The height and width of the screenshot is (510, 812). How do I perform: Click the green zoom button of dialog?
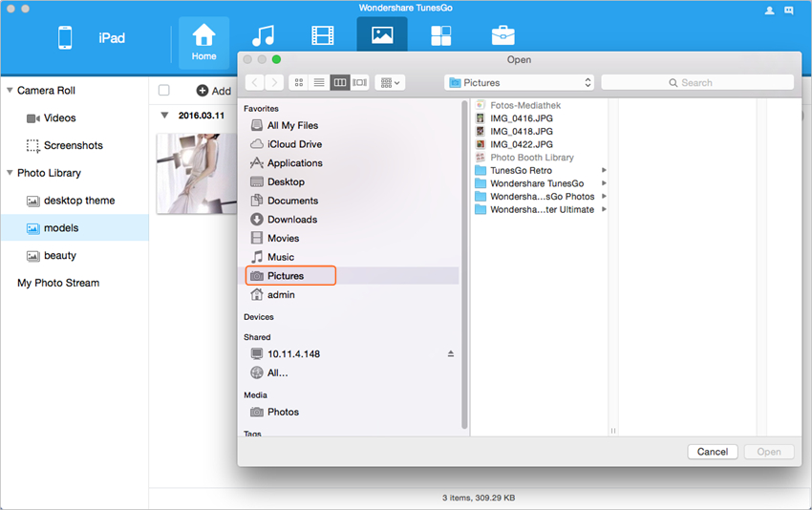point(276,59)
